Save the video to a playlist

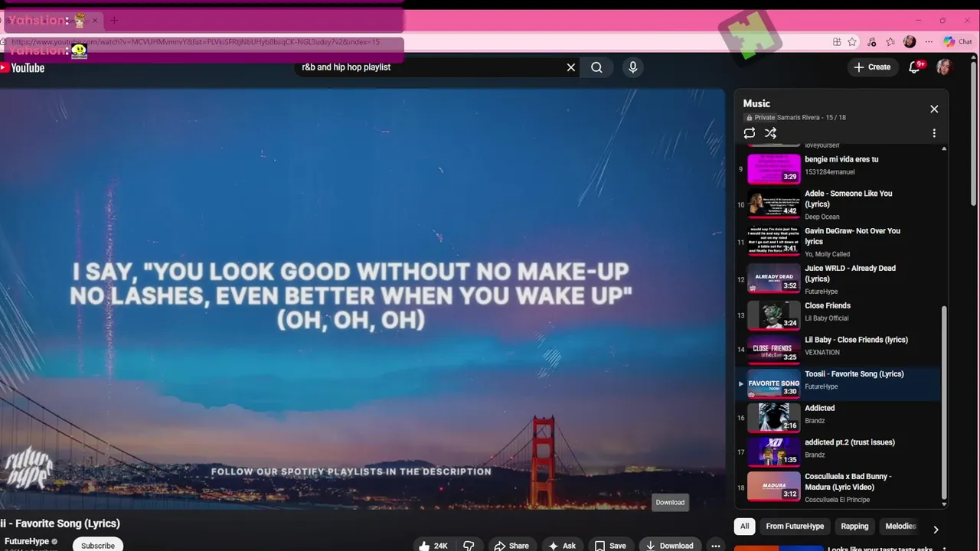[x=610, y=546]
